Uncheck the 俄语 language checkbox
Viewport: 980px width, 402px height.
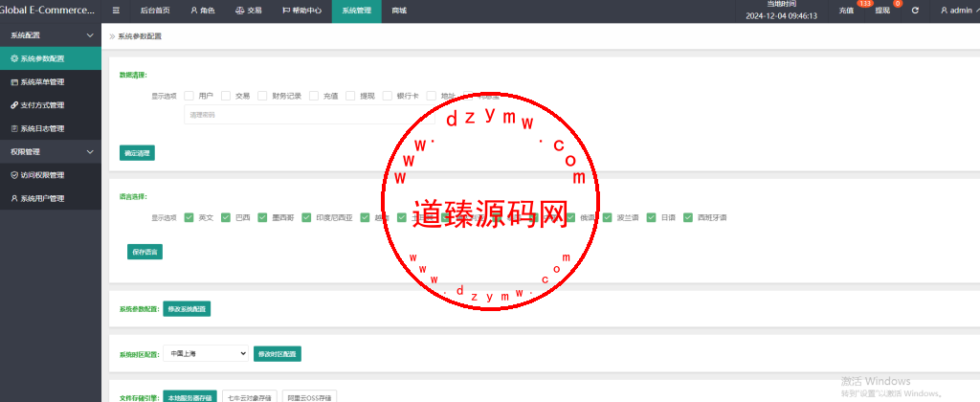click(570, 217)
